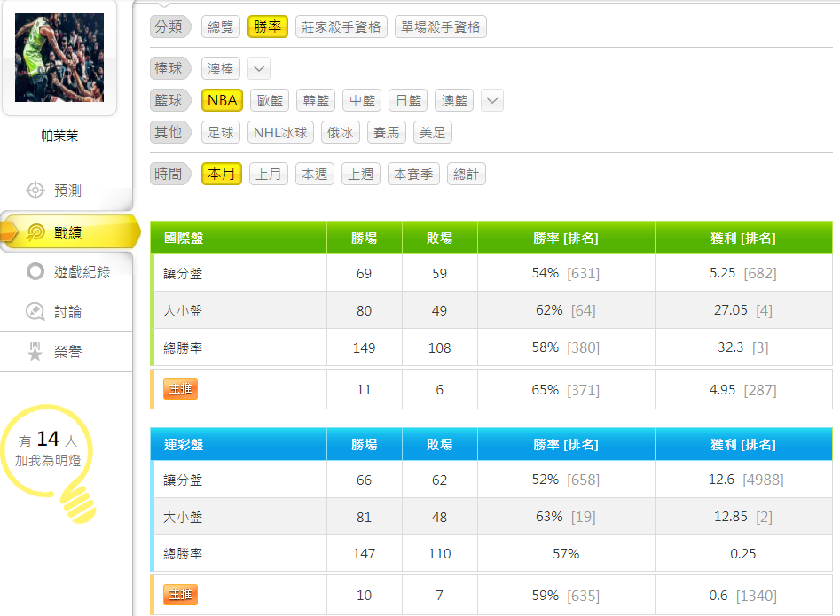Click 運彩盤 讓分盤 profit -12.6 [4988]
840x616 pixels.
(743, 480)
